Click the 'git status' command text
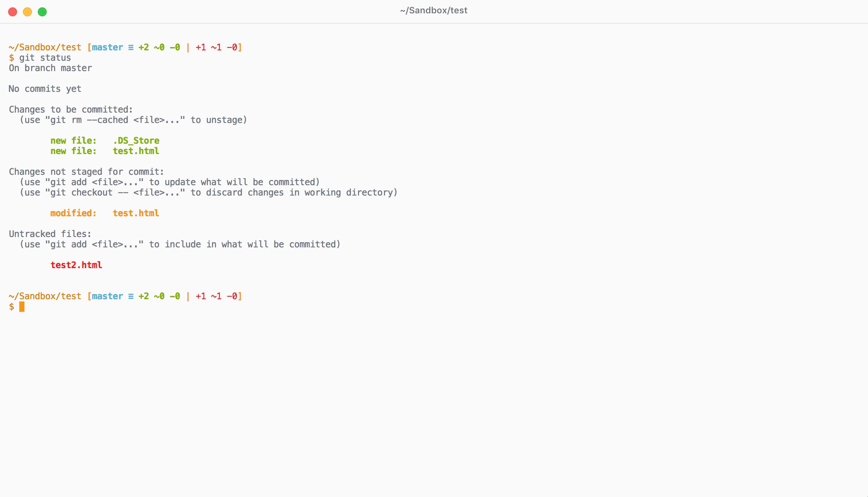Screen dimensions: 868x497 [45, 58]
